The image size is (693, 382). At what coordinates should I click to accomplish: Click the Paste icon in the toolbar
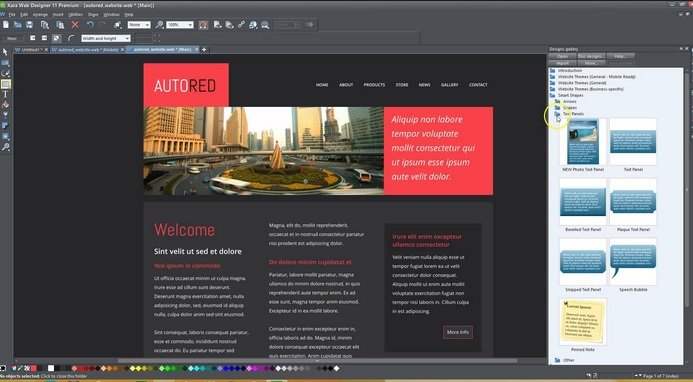pos(60,25)
